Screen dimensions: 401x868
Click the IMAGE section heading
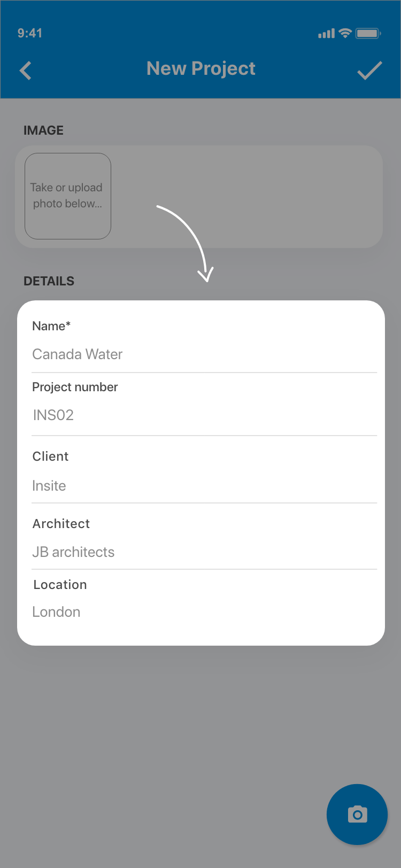(43, 130)
